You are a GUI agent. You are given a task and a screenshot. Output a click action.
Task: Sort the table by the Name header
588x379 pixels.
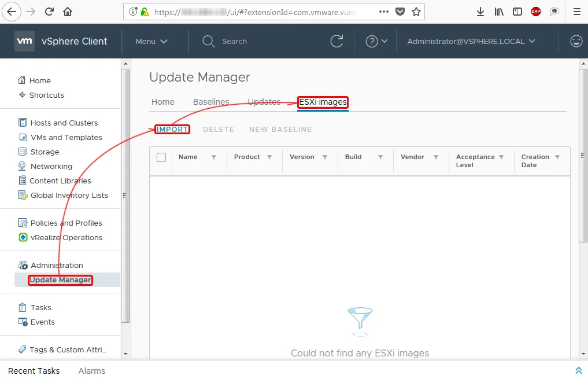click(x=188, y=157)
